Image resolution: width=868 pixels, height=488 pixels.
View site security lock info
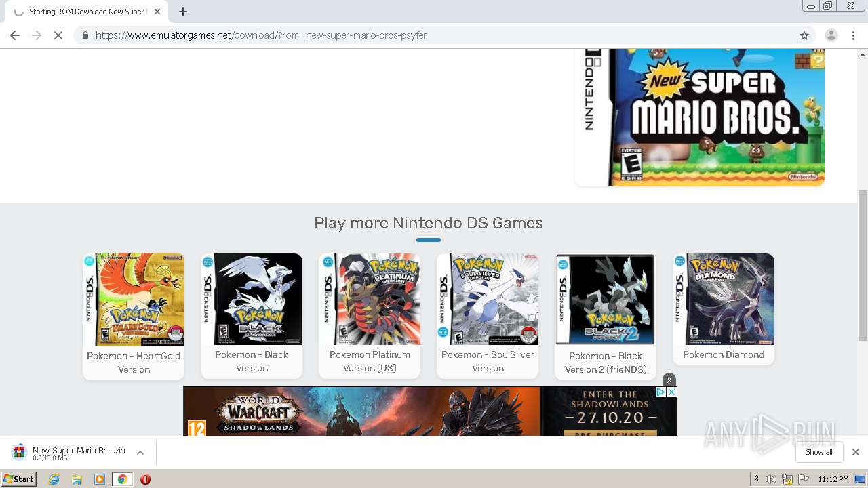point(85,35)
